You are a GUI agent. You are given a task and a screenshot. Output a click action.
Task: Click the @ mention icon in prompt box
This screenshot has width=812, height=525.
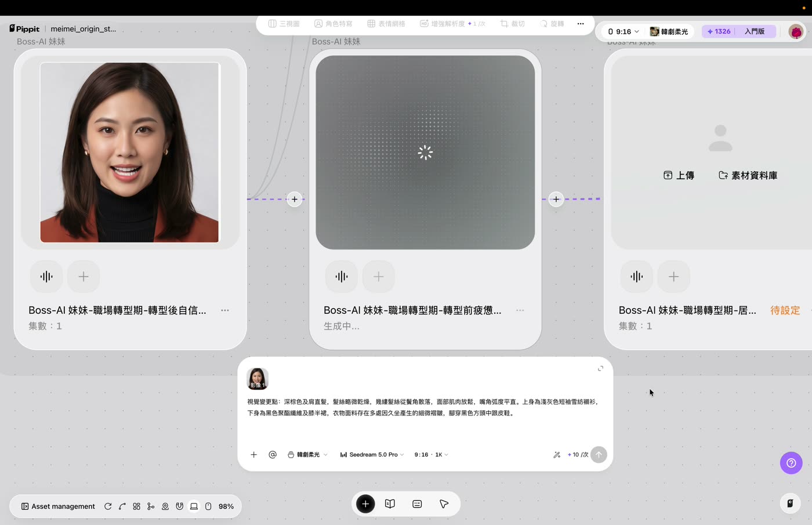[x=273, y=455]
